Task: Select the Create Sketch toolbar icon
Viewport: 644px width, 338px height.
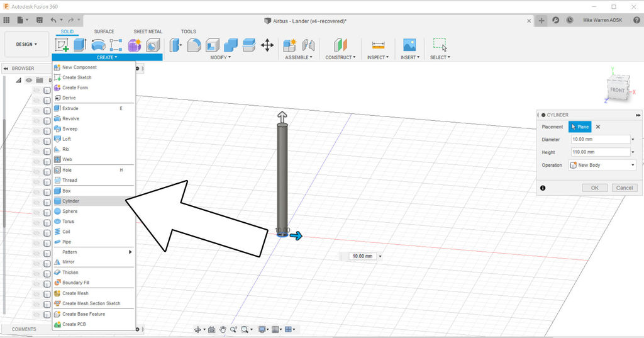Action: [x=62, y=45]
